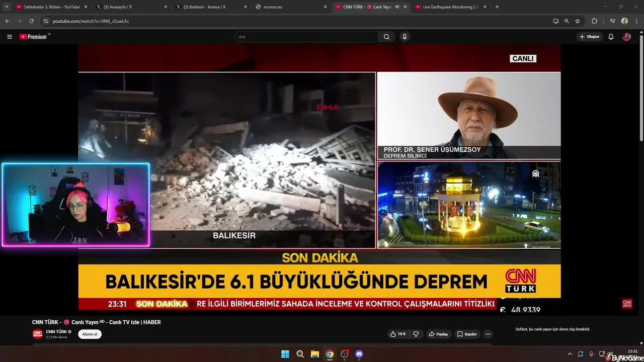
Task: Click the YouTube search magnifier button
Action: click(x=386, y=37)
